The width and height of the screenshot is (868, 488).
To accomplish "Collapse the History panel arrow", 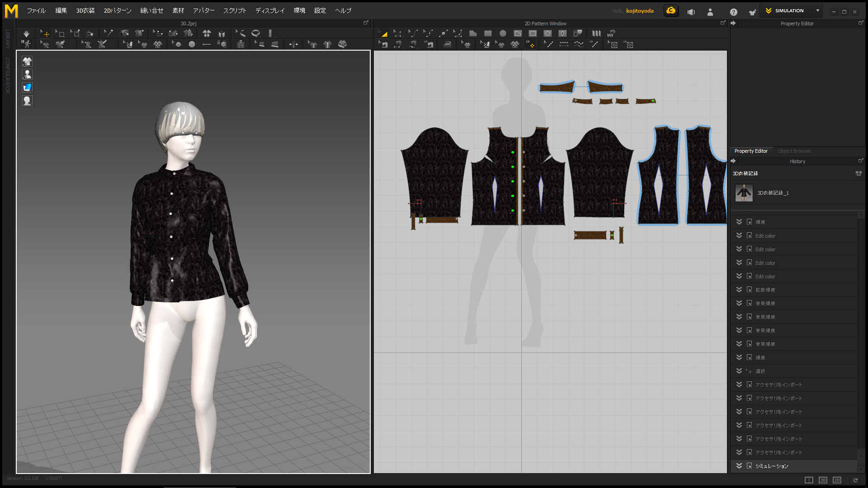I will [733, 161].
